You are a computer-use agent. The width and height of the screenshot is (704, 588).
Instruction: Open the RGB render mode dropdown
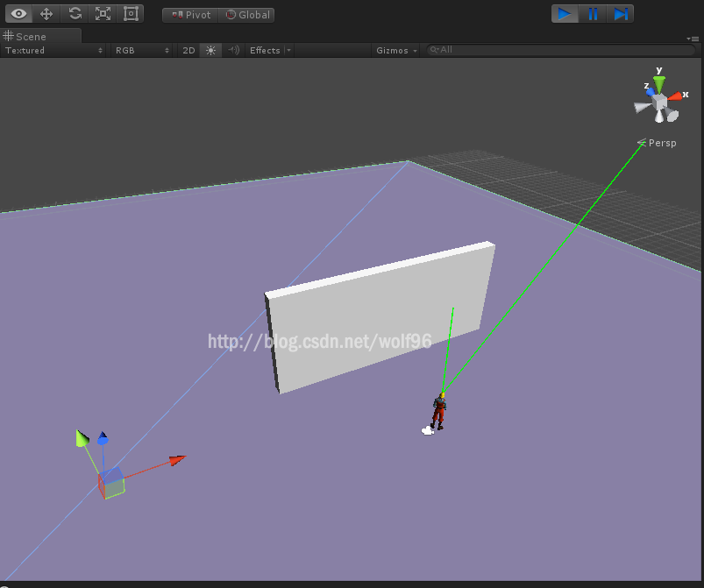[x=142, y=50]
